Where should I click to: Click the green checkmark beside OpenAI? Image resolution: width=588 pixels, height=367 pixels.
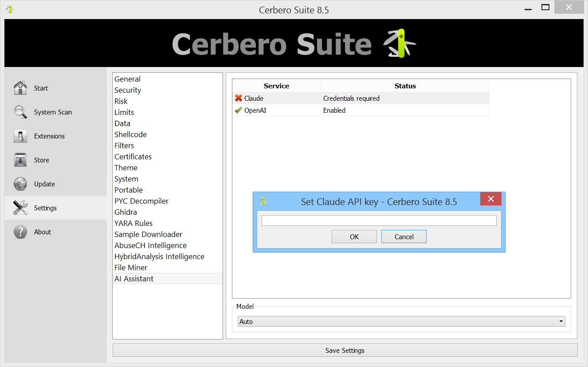239,110
